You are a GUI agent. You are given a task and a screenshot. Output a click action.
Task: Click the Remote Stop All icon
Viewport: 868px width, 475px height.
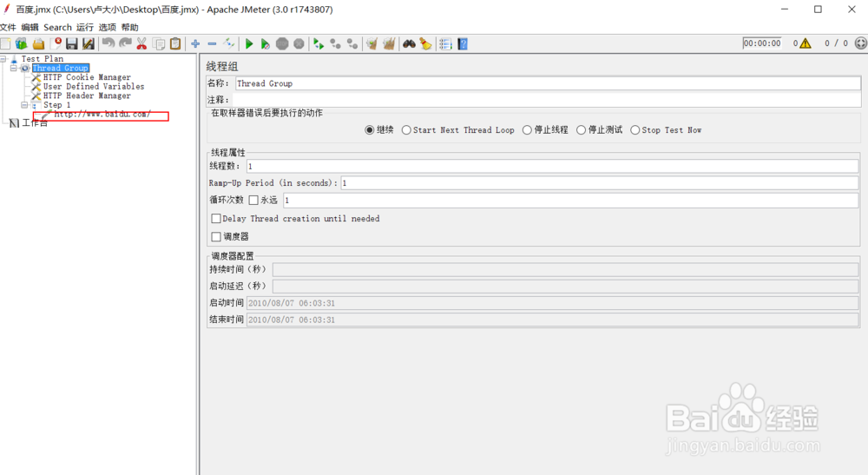click(335, 43)
